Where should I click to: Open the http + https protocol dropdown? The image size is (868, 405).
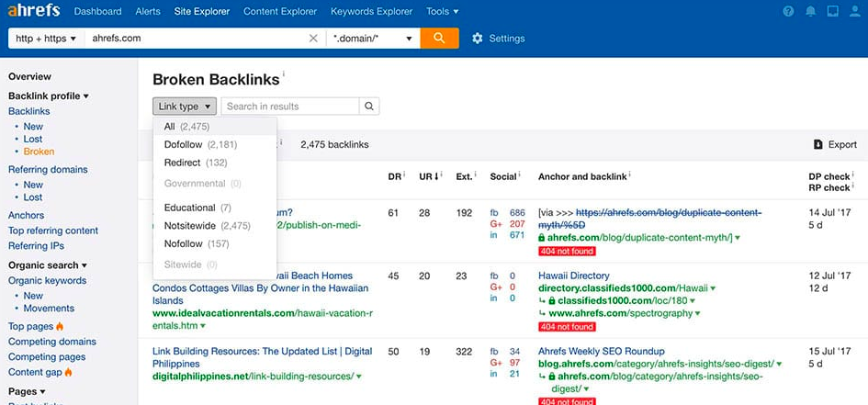tap(46, 39)
